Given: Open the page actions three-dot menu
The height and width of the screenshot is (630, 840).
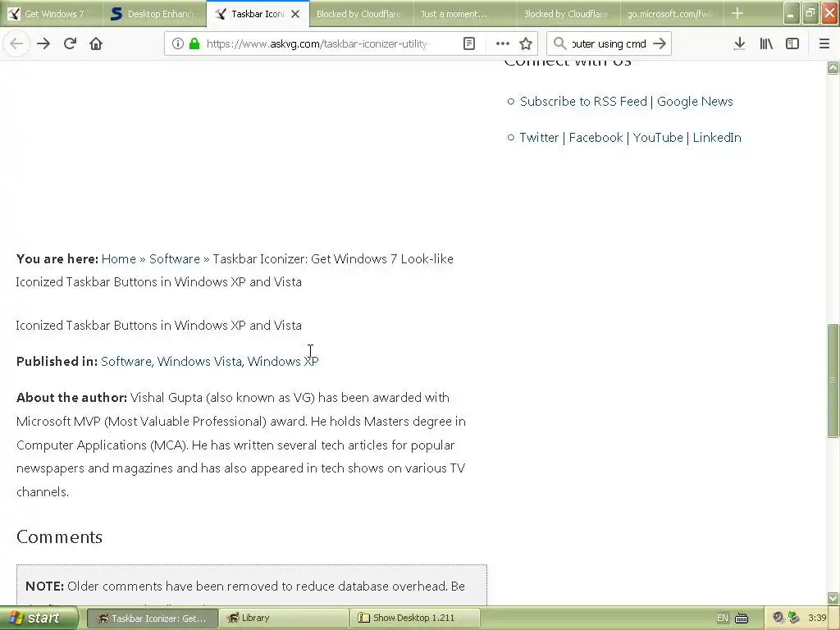Looking at the screenshot, I should click(x=503, y=43).
